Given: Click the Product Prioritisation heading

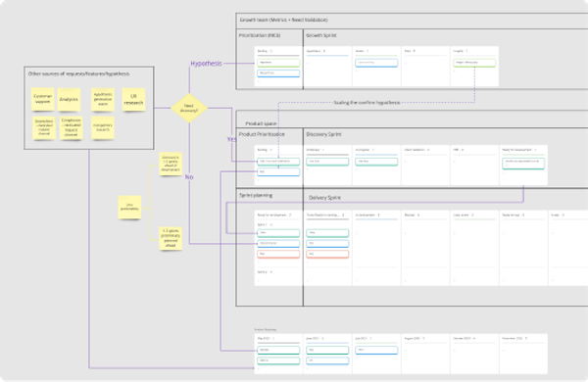Looking at the screenshot, I should [262, 134].
